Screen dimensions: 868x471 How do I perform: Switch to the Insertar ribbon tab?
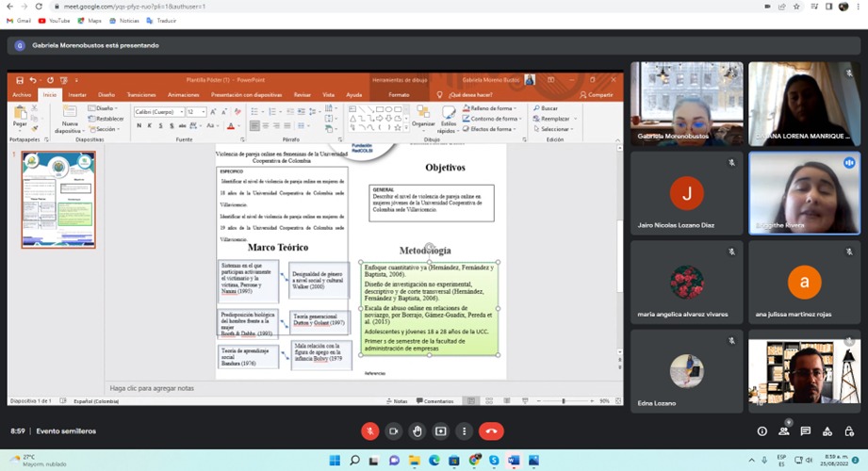(77, 94)
